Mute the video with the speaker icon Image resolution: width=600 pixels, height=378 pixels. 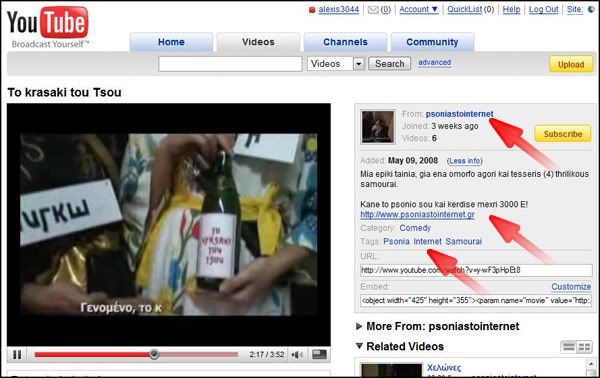point(297,355)
